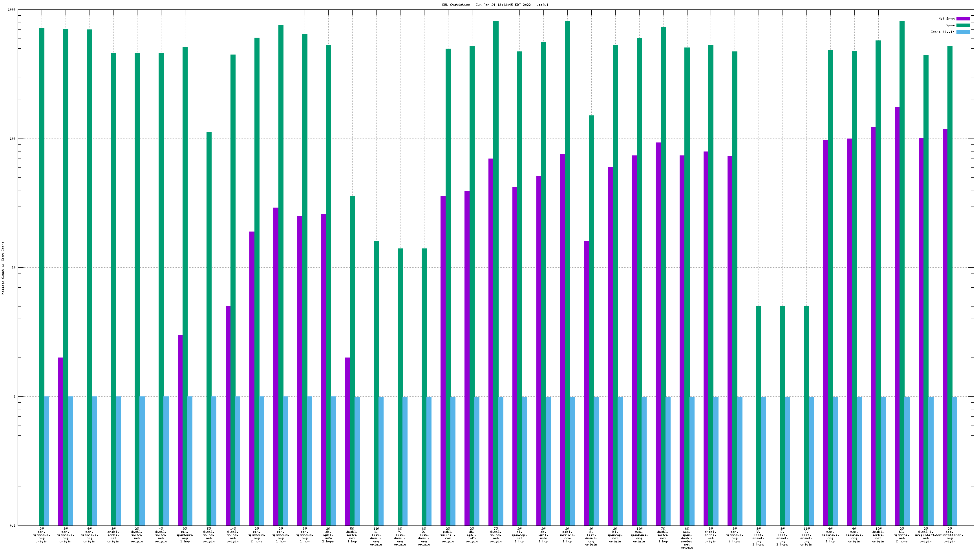
Task: Click the 11@ 1.list.dnswl.org origin label
Action: point(376,536)
